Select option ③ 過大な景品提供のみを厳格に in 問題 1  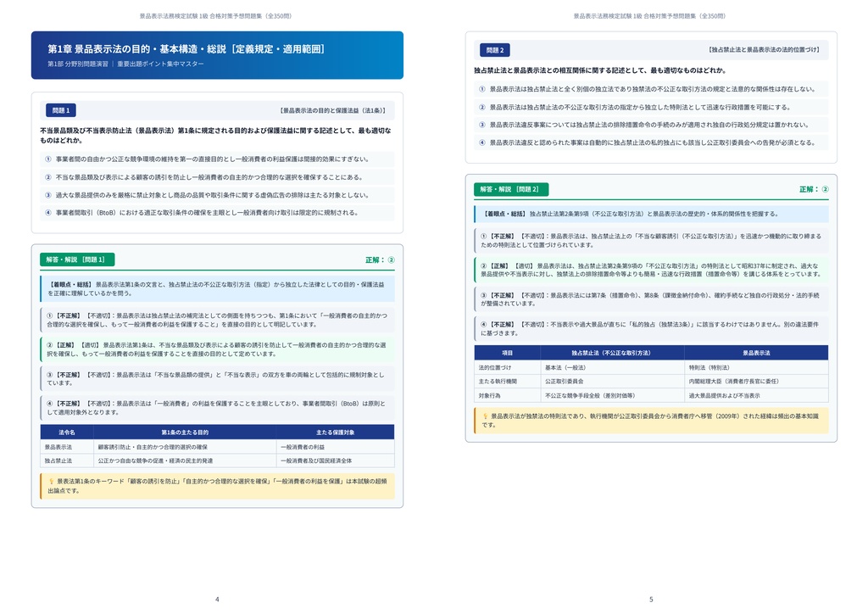(x=217, y=195)
